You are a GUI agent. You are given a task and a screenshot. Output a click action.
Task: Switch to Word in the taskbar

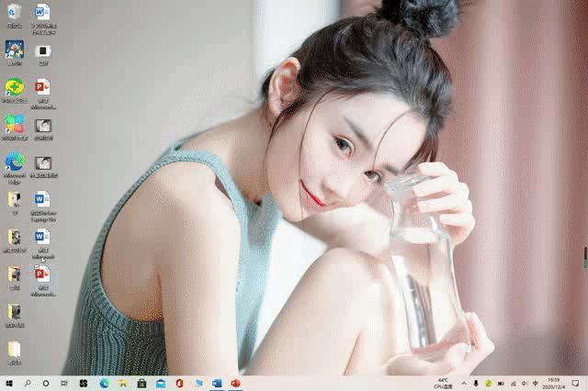pos(217,383)
